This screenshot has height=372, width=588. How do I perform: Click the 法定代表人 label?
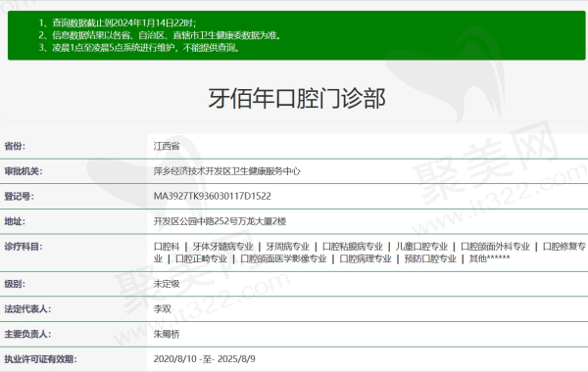pos(27,309)
